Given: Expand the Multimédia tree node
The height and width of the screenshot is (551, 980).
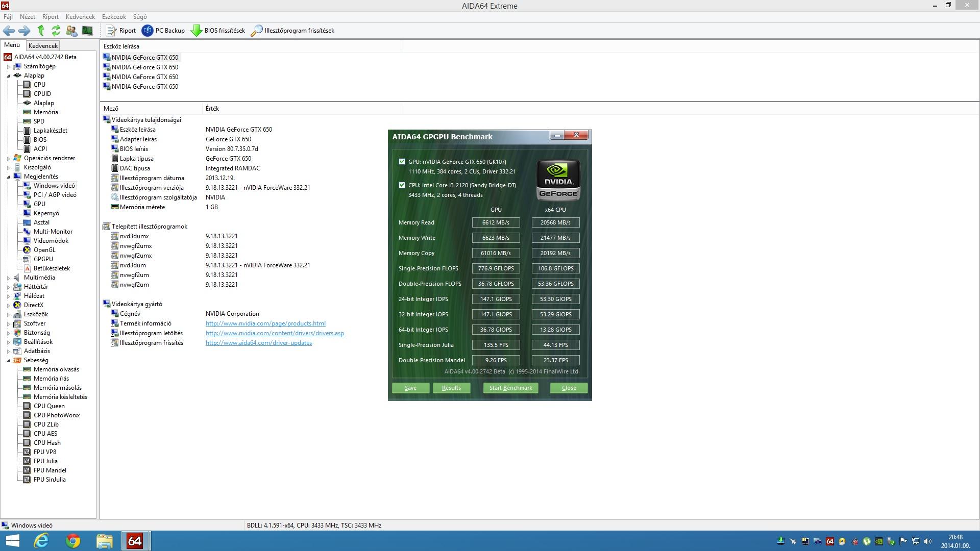Looking at the screenshot, I should click(8, 278).
